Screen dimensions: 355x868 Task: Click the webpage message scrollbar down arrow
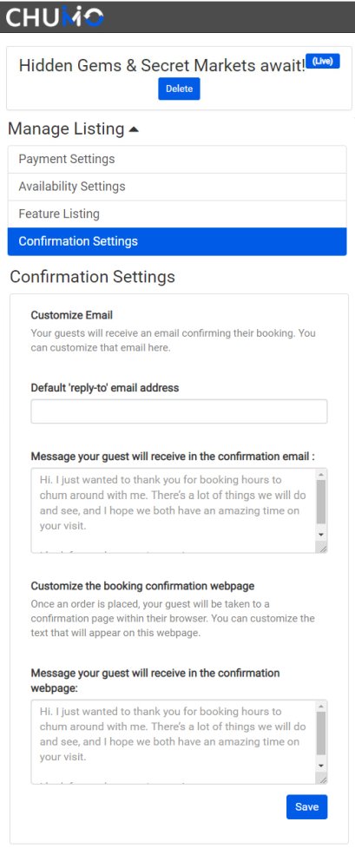click(x=321, y=766)
